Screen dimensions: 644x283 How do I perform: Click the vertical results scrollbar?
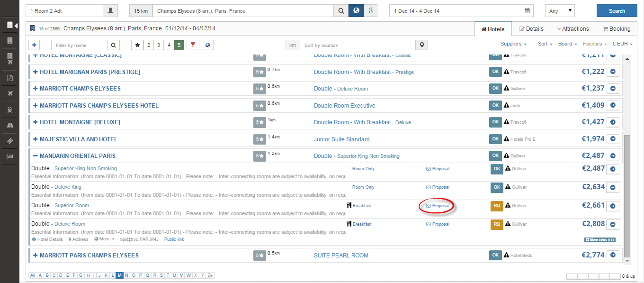click(627, 195)
